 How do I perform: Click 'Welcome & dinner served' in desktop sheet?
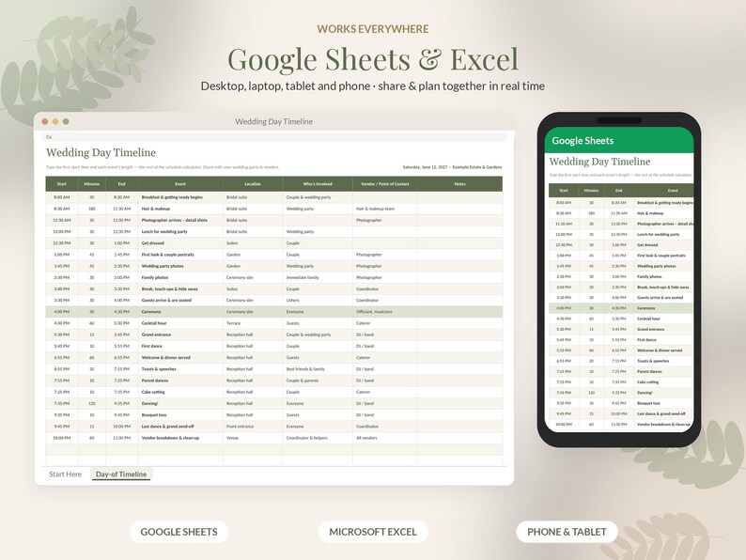point(165,357)
